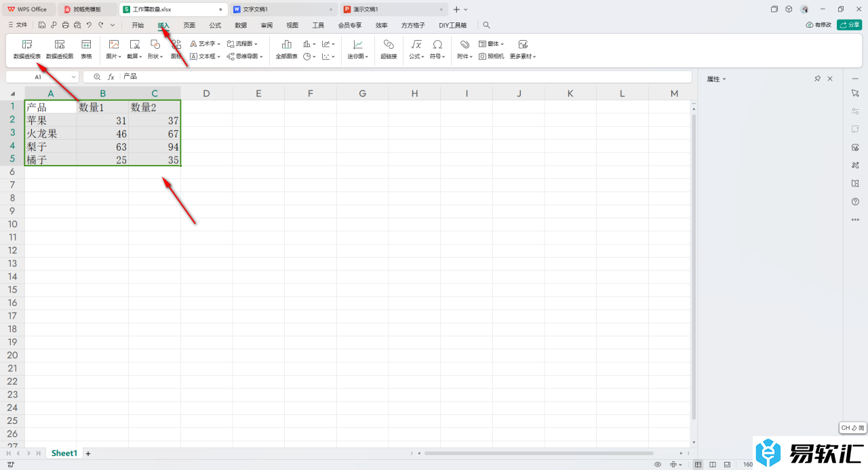The image size is (868, 470).
Task: Click the 全部图表 all charts icon
Action: [287, 50]
